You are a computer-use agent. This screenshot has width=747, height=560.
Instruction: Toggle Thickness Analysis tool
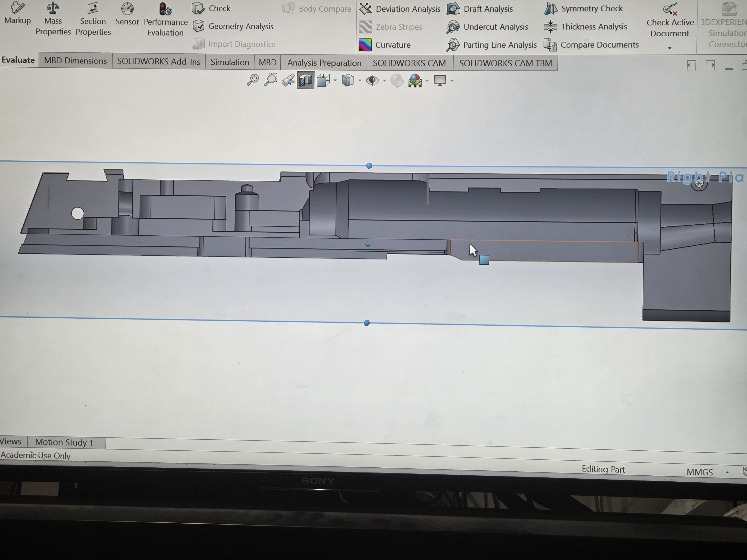586,27
